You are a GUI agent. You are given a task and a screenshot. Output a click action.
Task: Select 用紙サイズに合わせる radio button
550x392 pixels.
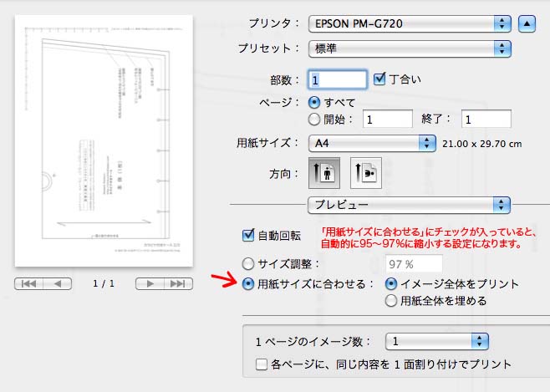pyautogui.click(x=248, y=283)
